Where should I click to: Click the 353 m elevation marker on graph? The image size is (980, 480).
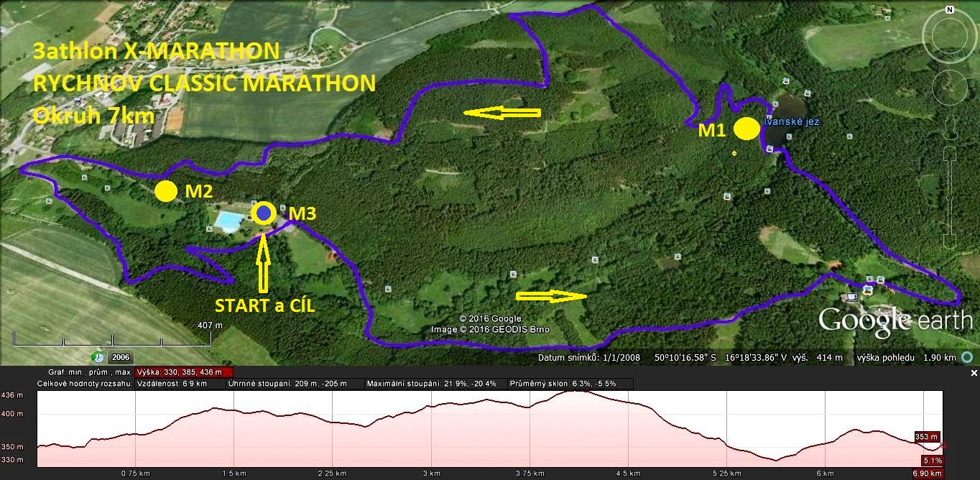point(926,437)
